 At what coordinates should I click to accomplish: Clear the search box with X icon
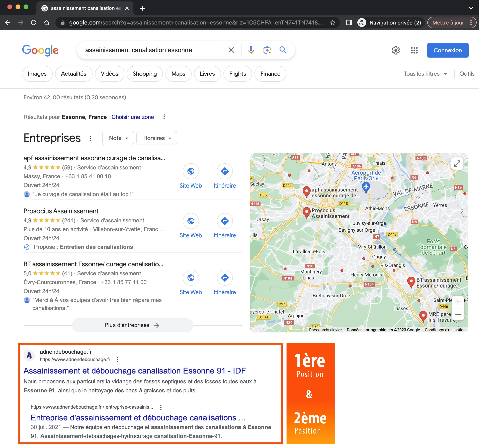click(231, 50)
